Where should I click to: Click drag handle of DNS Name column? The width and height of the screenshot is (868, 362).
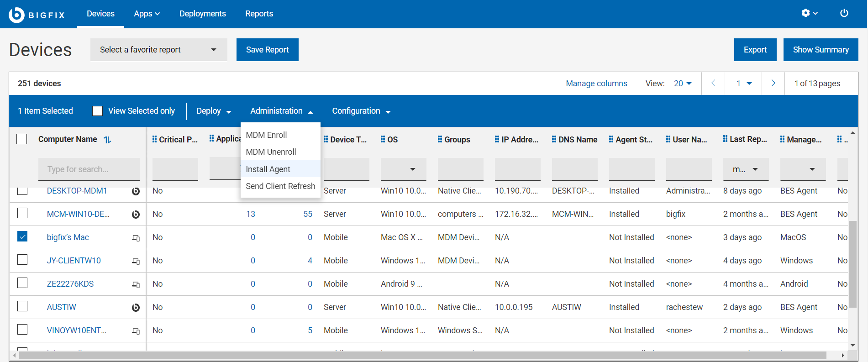point(554,139)
